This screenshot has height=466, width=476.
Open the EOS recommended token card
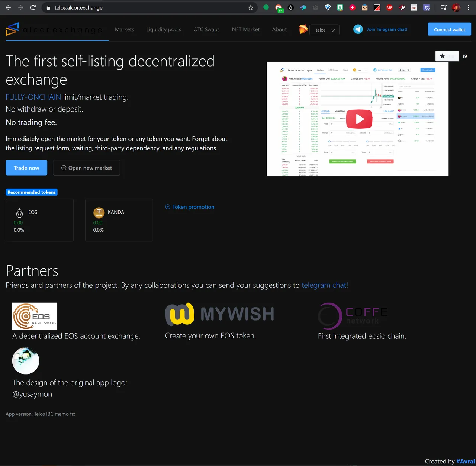pos(39,220)
